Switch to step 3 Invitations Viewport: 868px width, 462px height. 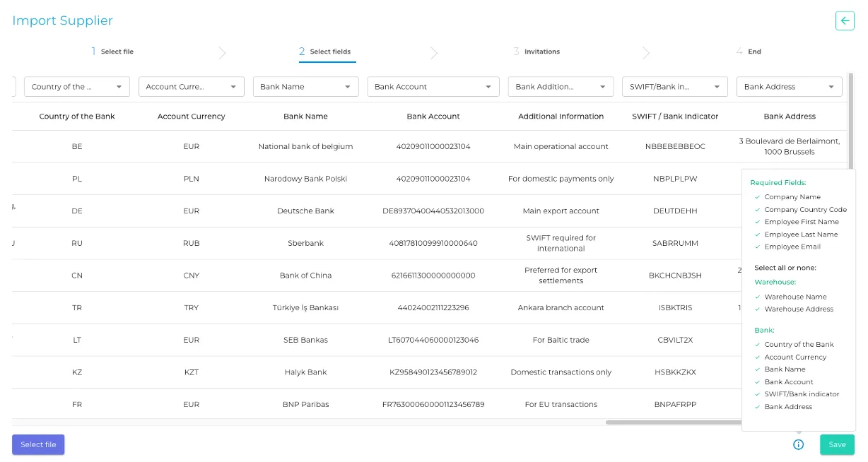pyautogui.click(x=536, y=52)
